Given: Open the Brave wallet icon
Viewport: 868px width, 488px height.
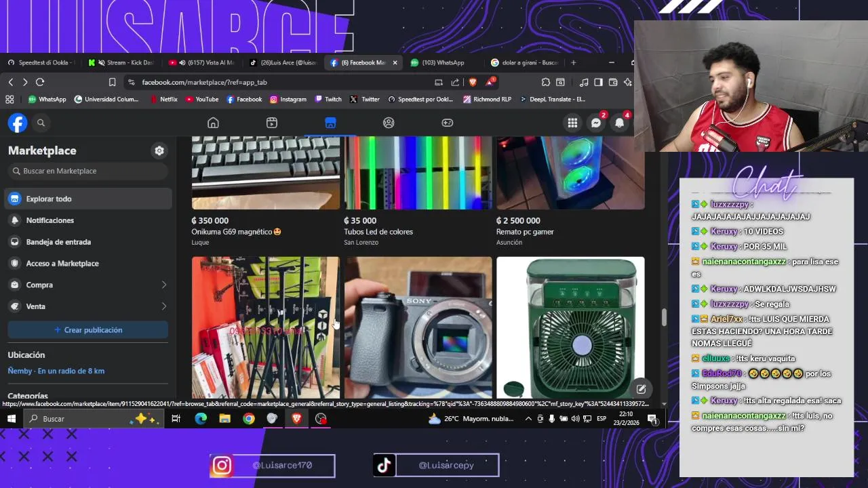Looking at the screenshot, I should point(613,82).
